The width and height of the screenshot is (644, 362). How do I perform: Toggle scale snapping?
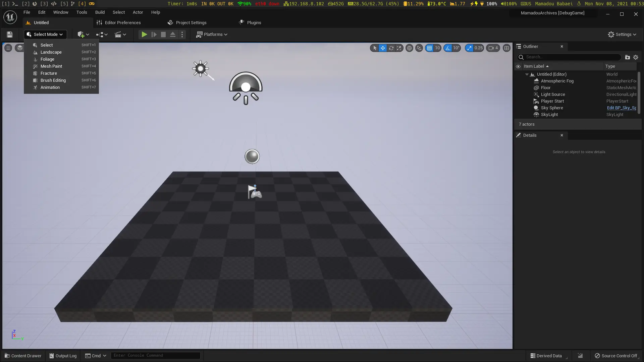469,48
